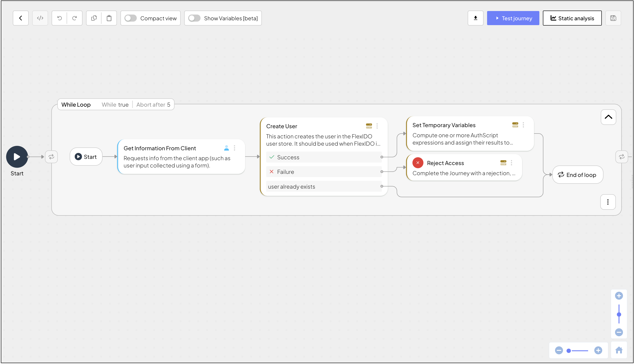
Task: Select the End of loop node
Action: click(x=578, y=175)
